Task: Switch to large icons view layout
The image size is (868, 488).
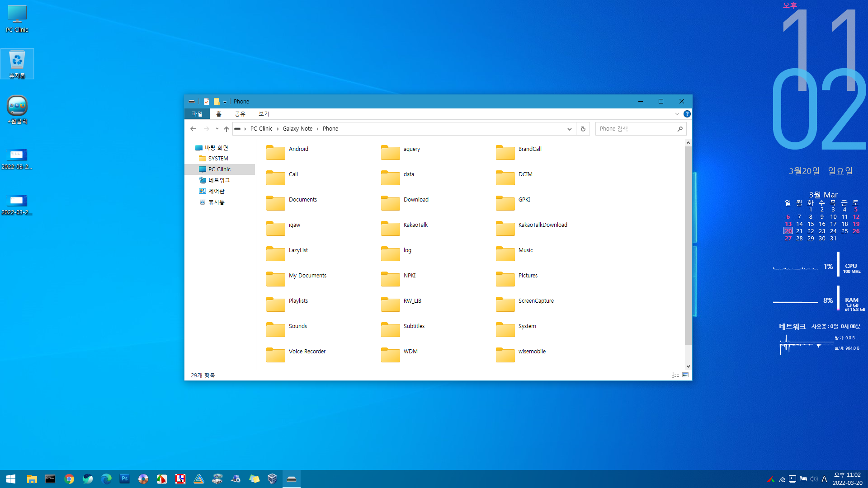Action: coord(685,375)
